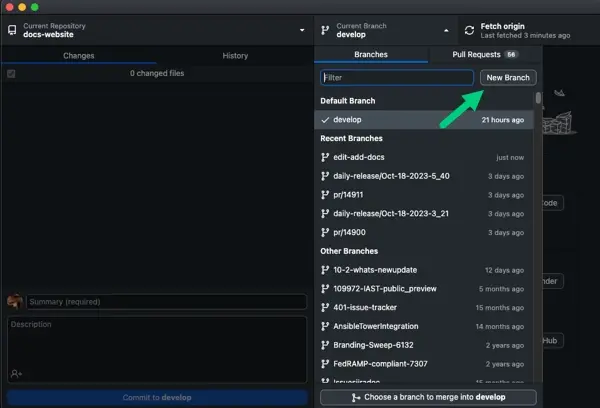Screen dimensions: 600x408
Task: Click the Current Branch icon in toolbar
Action: point(326,30)
